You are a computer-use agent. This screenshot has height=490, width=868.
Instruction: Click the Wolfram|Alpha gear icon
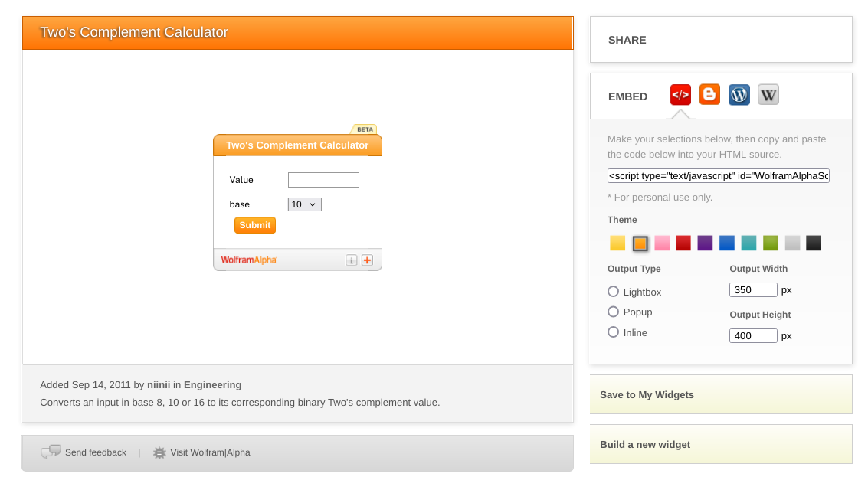pos(159,452)
